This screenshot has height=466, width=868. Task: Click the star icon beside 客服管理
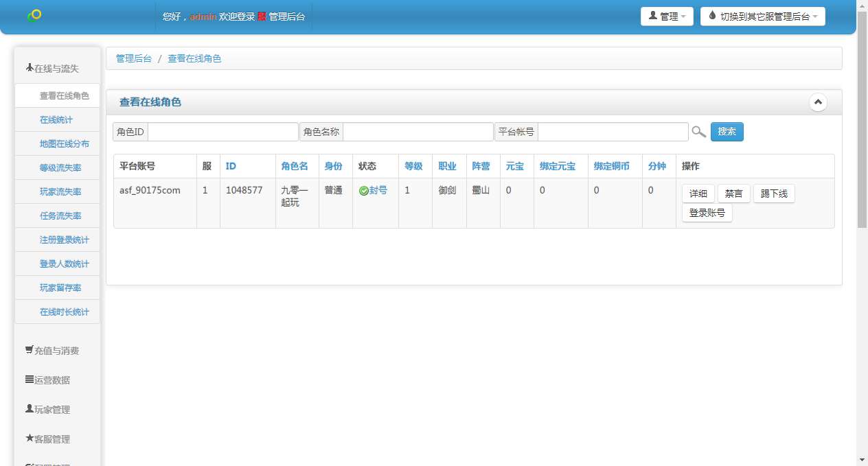pyautogui.click(x=28, y=439)
